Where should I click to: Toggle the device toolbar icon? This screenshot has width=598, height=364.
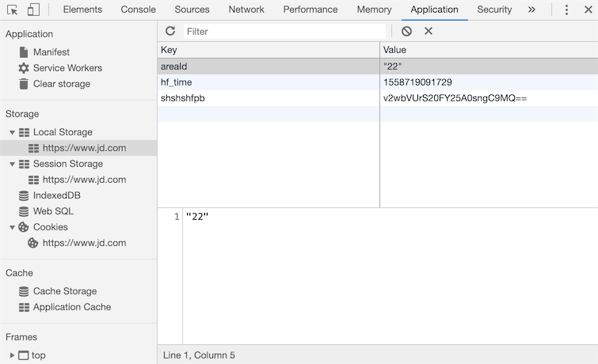[x=33, y=9]
